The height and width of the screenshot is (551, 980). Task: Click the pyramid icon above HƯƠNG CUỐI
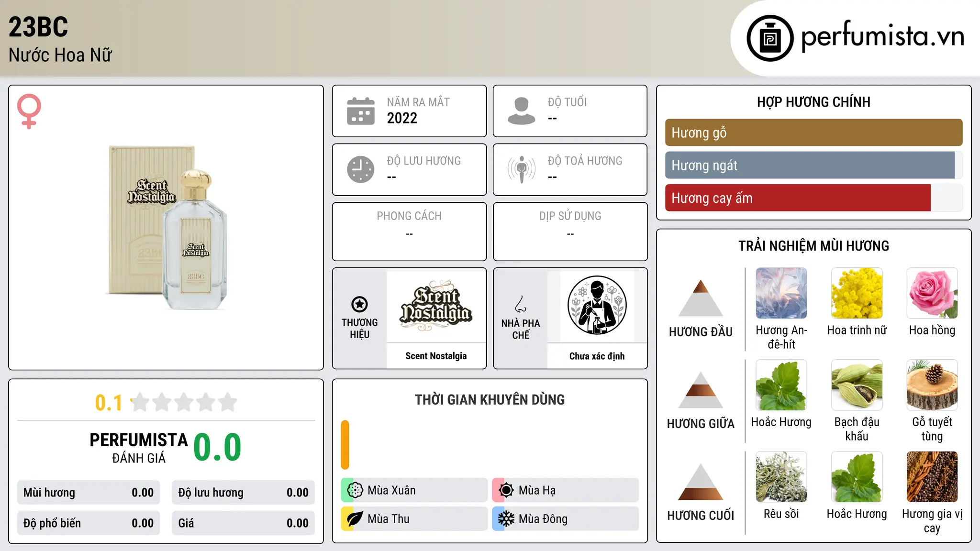(x=701, y=482)
